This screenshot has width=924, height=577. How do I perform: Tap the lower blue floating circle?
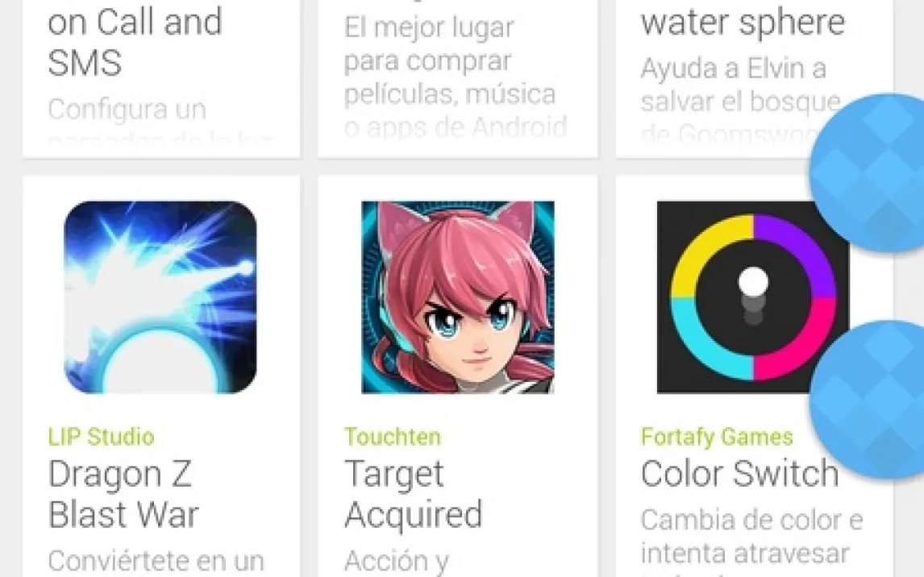click(x=868, y=399)
